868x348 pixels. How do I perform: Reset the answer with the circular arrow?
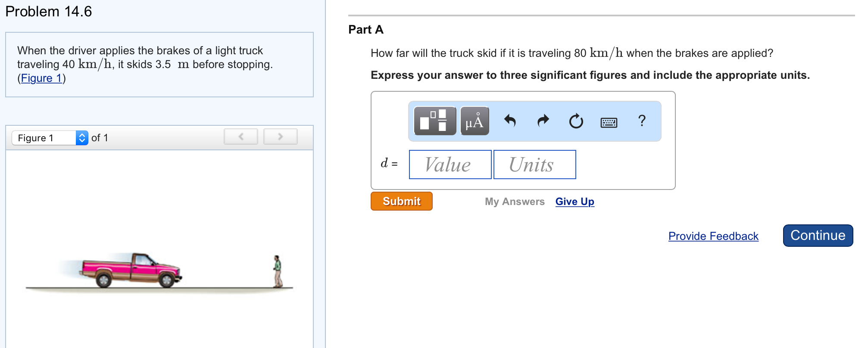coord(576,121)
